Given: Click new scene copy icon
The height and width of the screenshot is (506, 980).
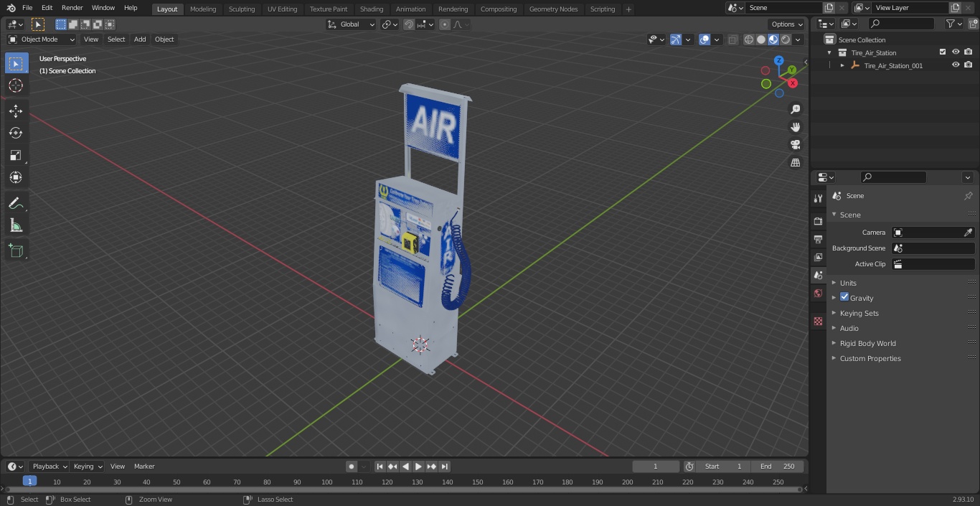Looking at the screenshot, I should [829, 8].
